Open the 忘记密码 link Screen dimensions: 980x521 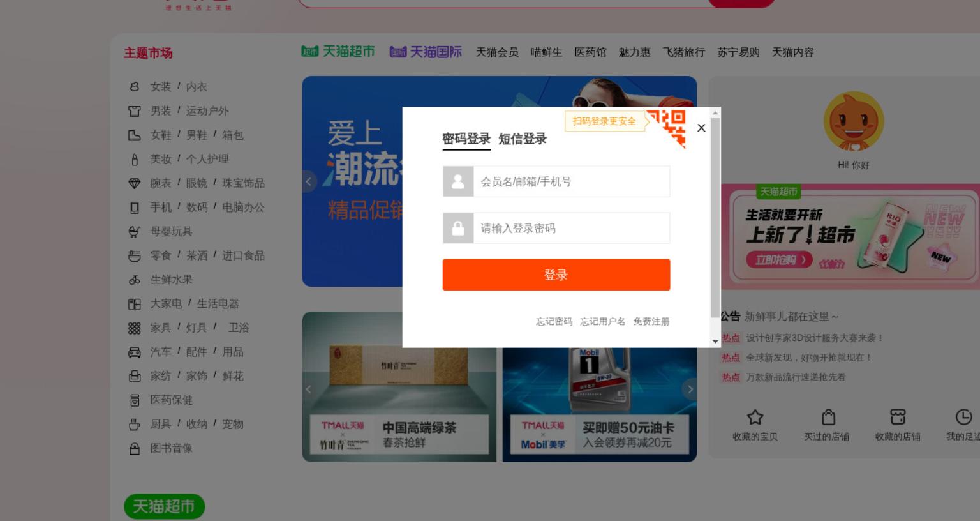pyautogui.click(x=554, y=321)
